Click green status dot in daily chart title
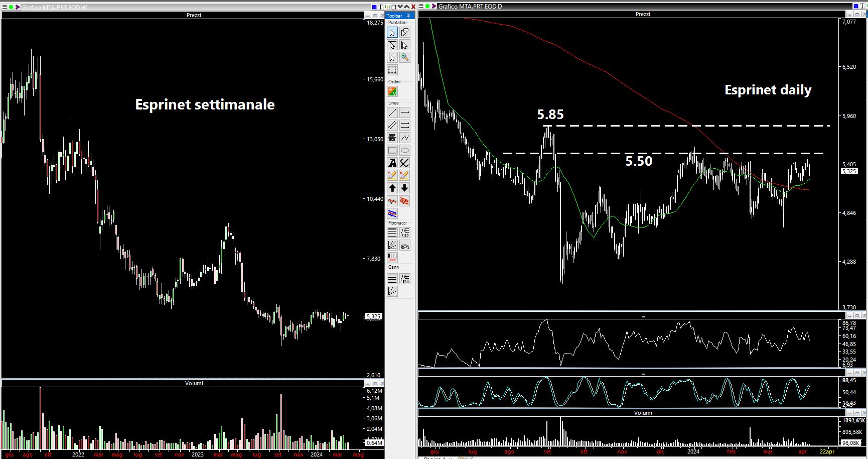 [427, 6]
